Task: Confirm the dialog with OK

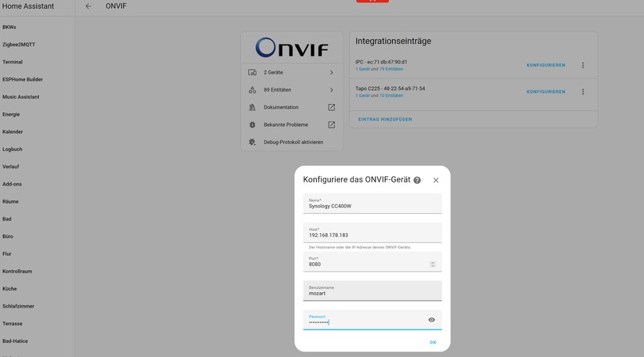Action: click(x=433, y=342)
